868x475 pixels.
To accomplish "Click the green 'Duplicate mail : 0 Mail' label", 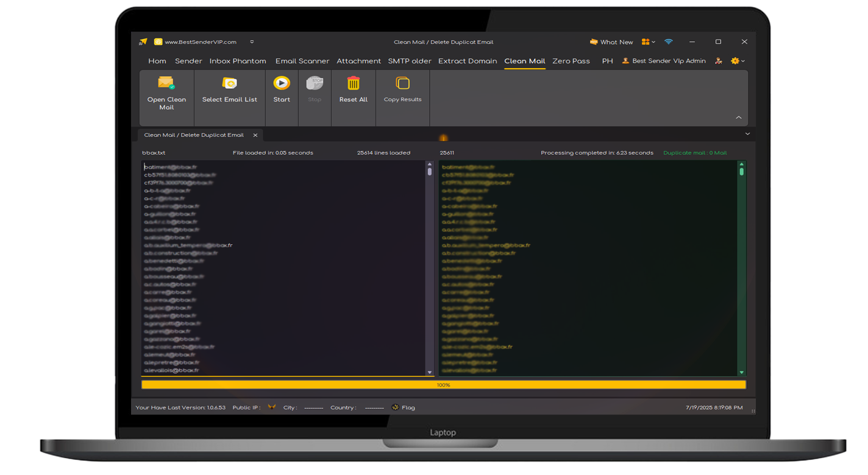I will coord(695,153).
